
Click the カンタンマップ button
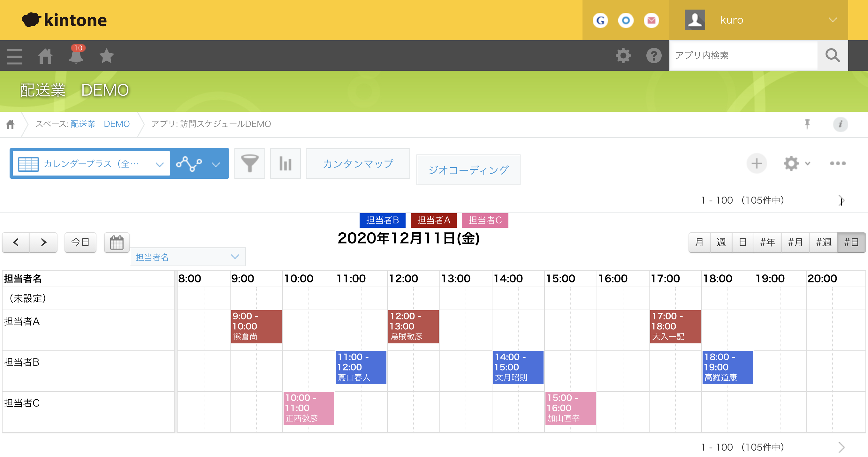click(358, 164)
